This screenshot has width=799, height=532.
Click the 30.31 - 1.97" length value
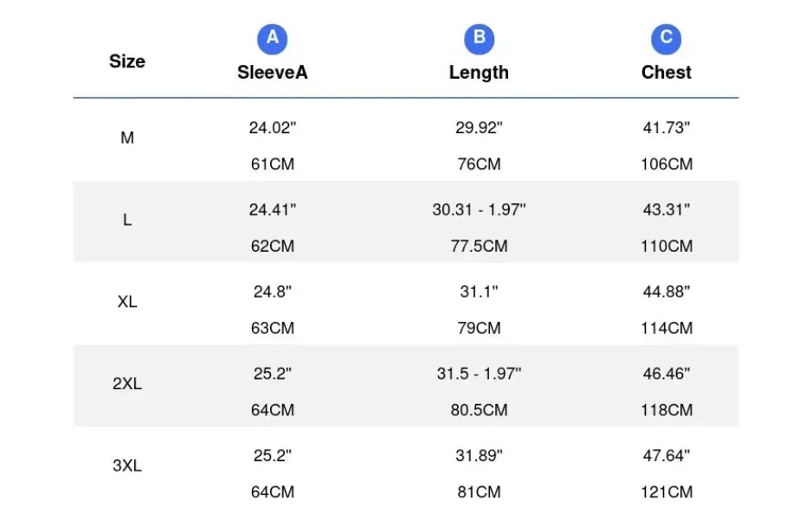[479, 209]
